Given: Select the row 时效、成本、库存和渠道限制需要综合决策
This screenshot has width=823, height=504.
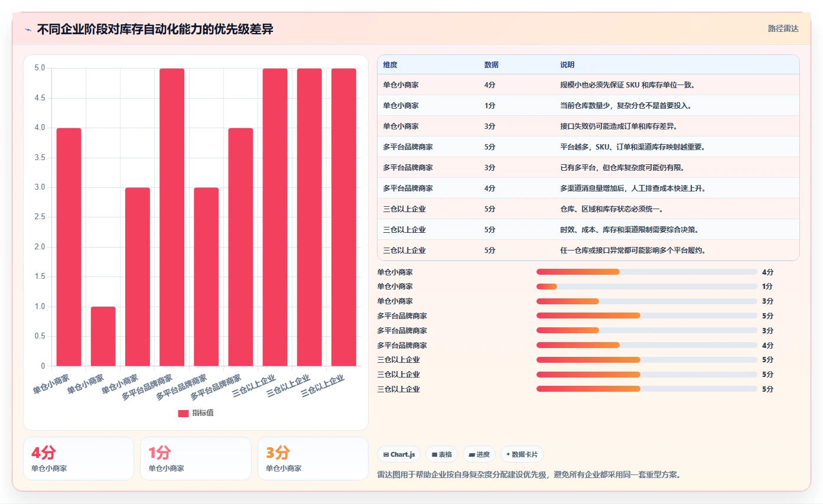Looking at the screenshot, I should (x=588, y=229).
